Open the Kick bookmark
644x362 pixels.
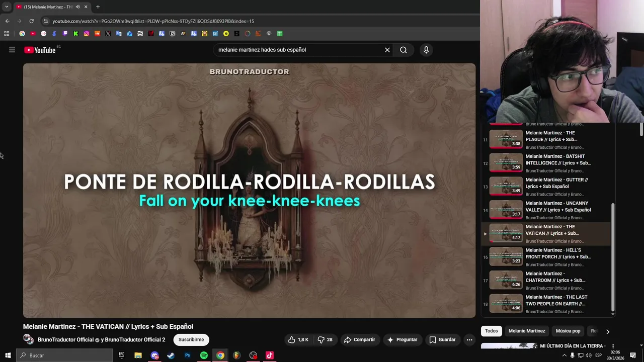point(75,34)
